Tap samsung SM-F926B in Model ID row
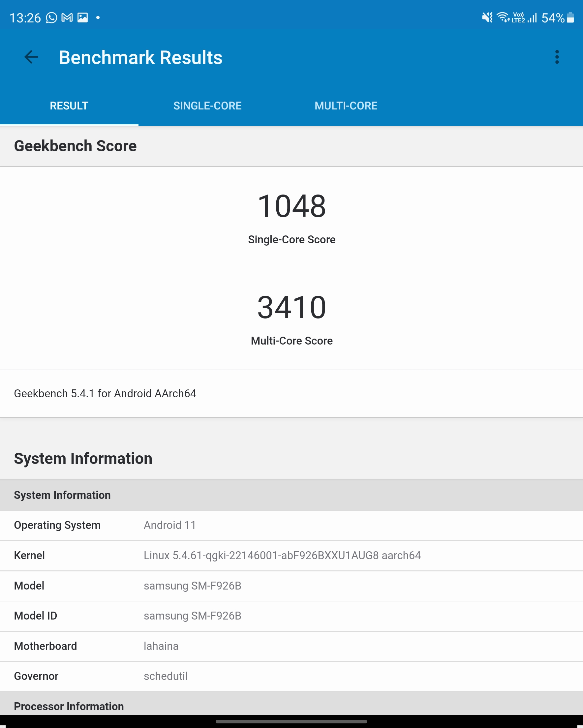This screenshot has width=583, height=728. point(193,616)
